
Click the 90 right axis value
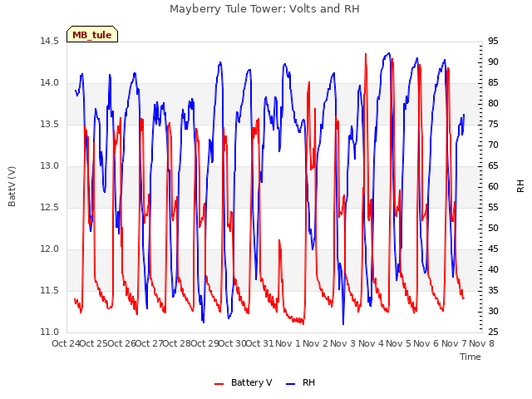(x=493, y=62)
